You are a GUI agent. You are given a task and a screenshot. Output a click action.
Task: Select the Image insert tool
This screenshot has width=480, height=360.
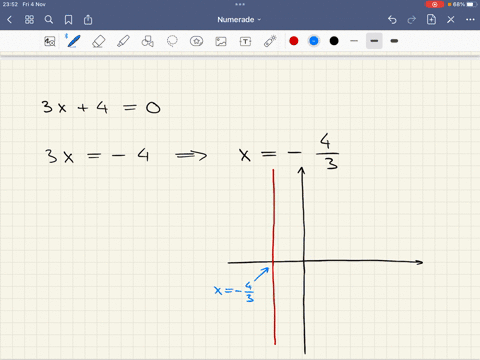point(221,41)
